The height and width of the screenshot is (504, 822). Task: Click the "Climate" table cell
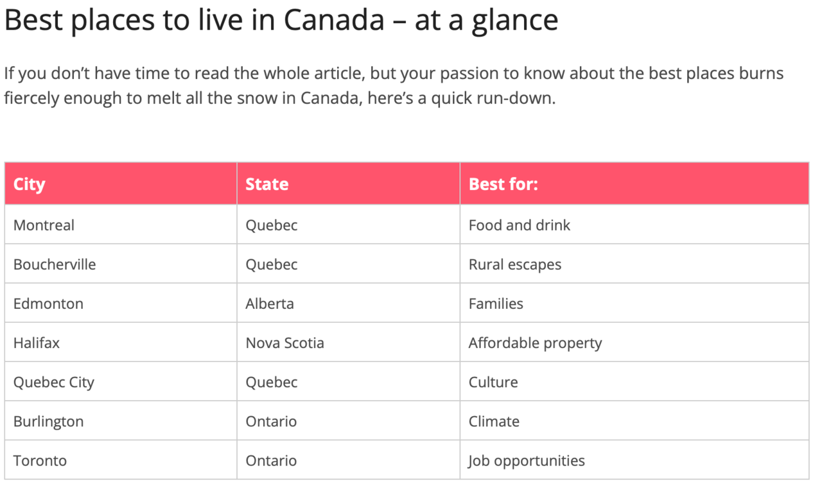point(494,421)
